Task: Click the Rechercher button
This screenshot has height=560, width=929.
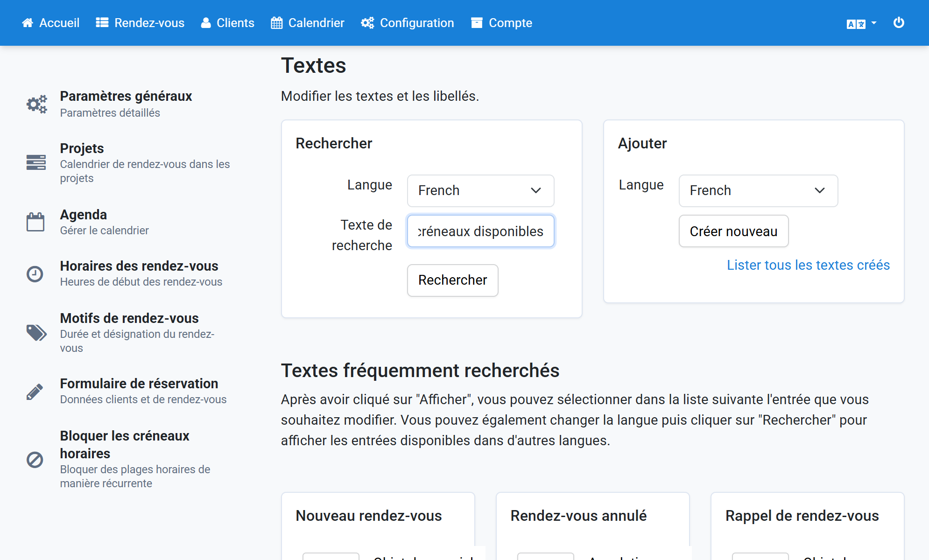Action: (x=452, y=280)
